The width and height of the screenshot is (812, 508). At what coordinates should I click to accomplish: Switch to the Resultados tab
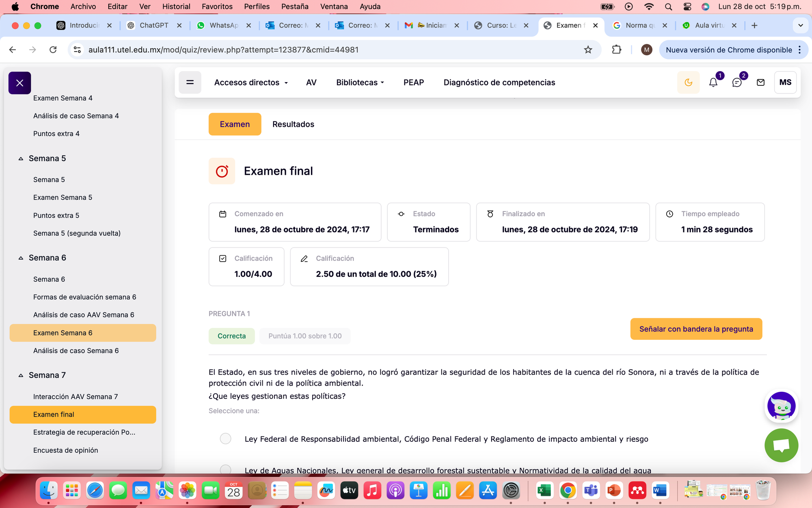293,124
